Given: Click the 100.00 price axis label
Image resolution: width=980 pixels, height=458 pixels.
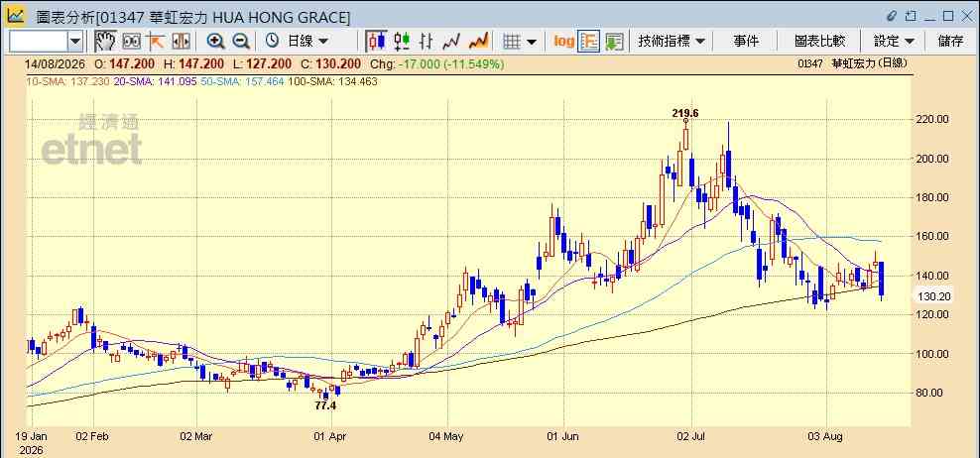Looking at the screenshot, I should coord(933,354).
